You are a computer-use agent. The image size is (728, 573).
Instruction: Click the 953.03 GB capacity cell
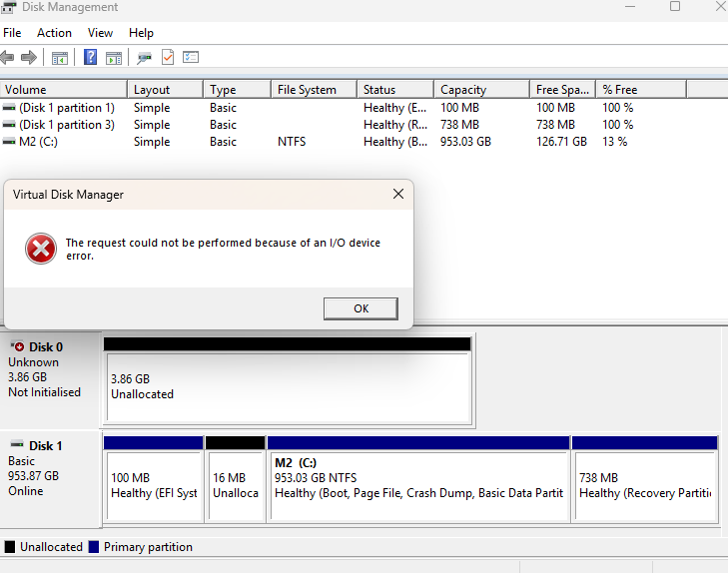coord(465,142)
